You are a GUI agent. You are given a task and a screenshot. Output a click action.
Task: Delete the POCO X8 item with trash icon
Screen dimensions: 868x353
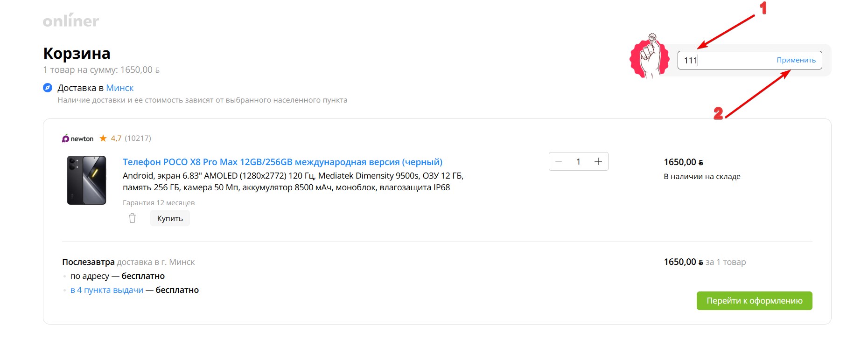(x=132, y=218)
